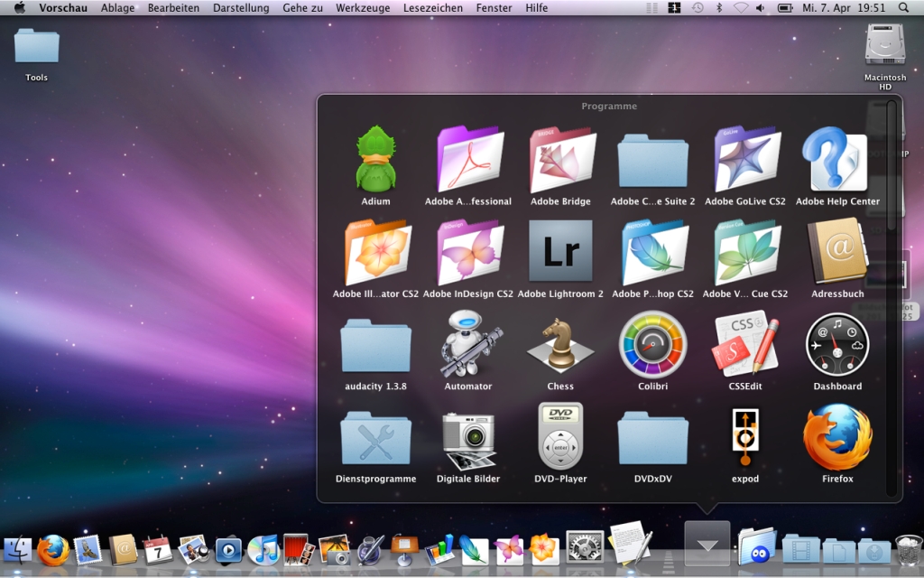Image resolution: width=924 pixels, height=578 pixels.
Task: Open the Werkzeuge menu
Action: coord(363,7)
